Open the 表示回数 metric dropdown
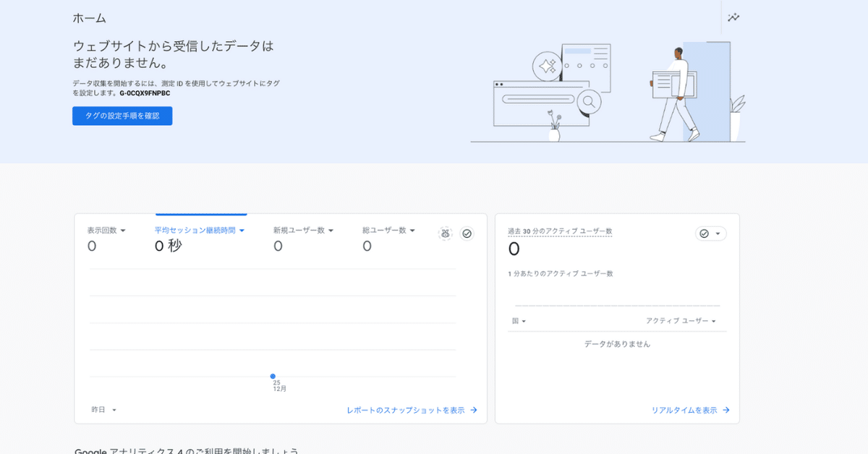The height and width of the screenshot is (454, 868). [107, 231]
